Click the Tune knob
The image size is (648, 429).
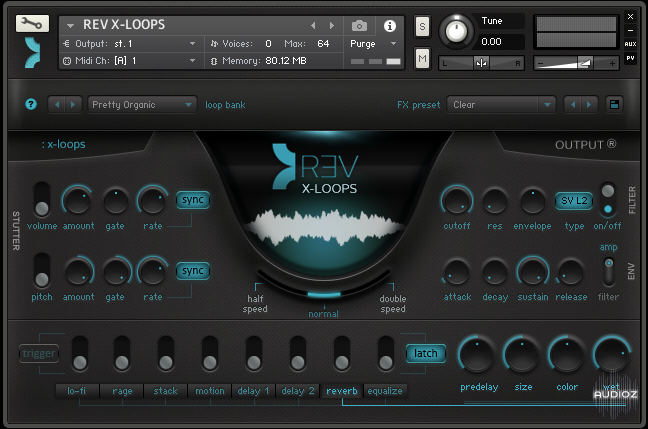(x=456, y=31)
